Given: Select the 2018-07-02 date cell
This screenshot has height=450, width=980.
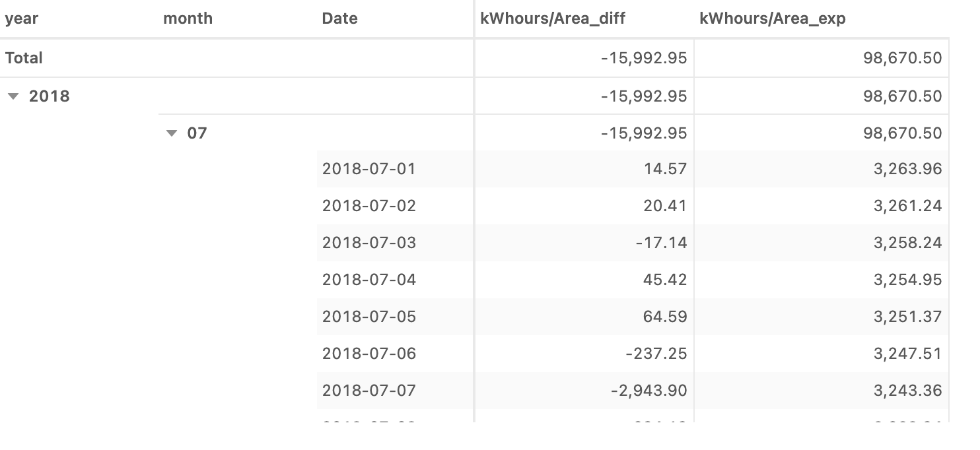Looking at the screenshot, I should click(369, 206).
